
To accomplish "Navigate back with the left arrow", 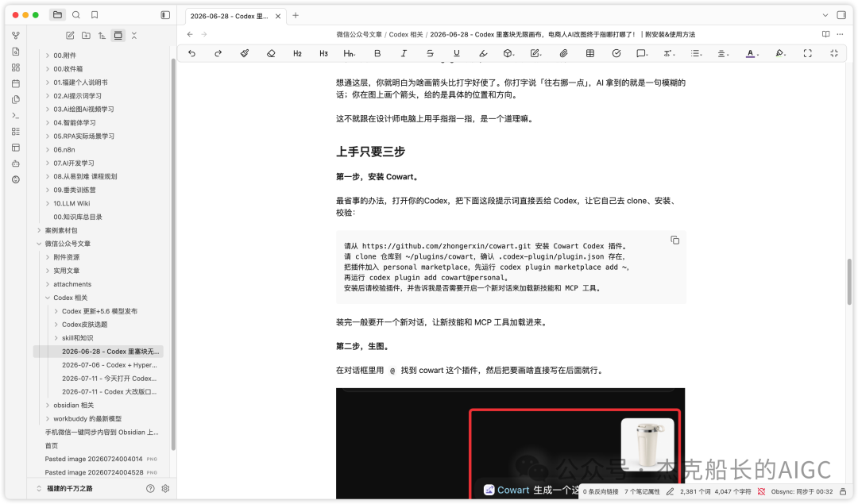I will 190,34.
